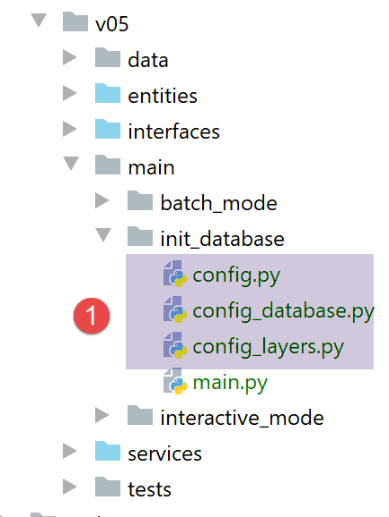Image resolution: width=389 pixels, height=517 pixels.
Task: Expand the tests folder arrow
Action: (70, 487)
